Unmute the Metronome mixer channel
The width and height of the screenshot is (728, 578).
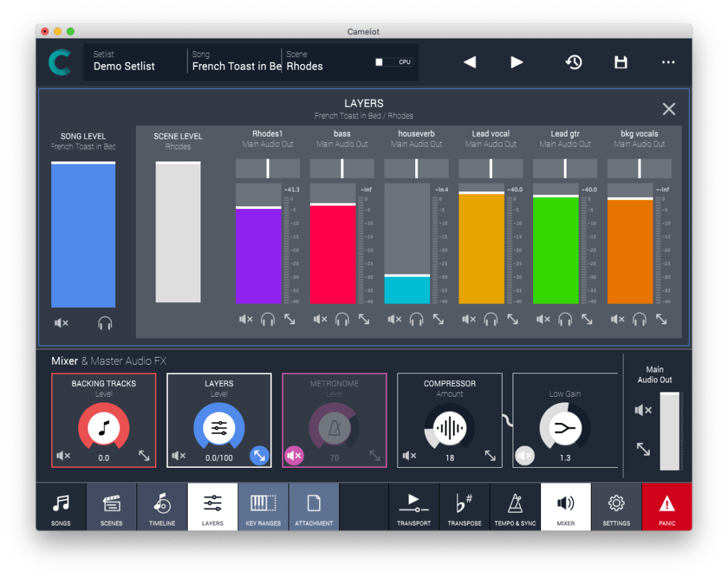294,456
